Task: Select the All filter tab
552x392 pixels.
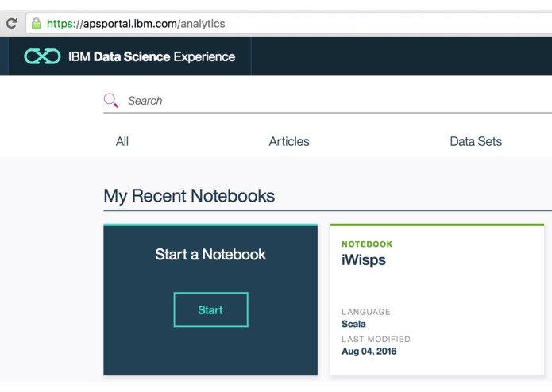Action: tap(122, 141)
